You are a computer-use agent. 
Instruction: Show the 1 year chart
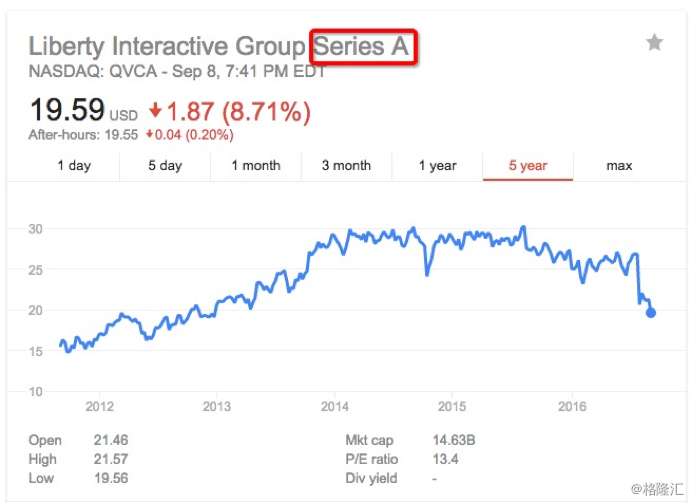click(438, 166)
